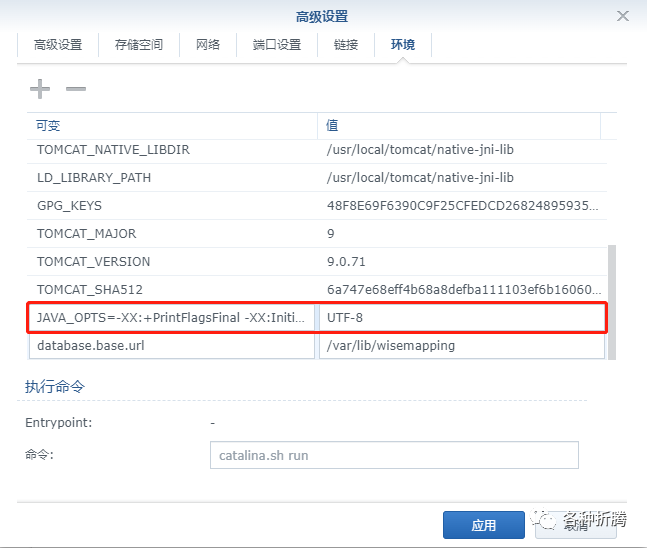Click the catalina.sh run command field
647x548 pixels.
(x=394, y=455)
